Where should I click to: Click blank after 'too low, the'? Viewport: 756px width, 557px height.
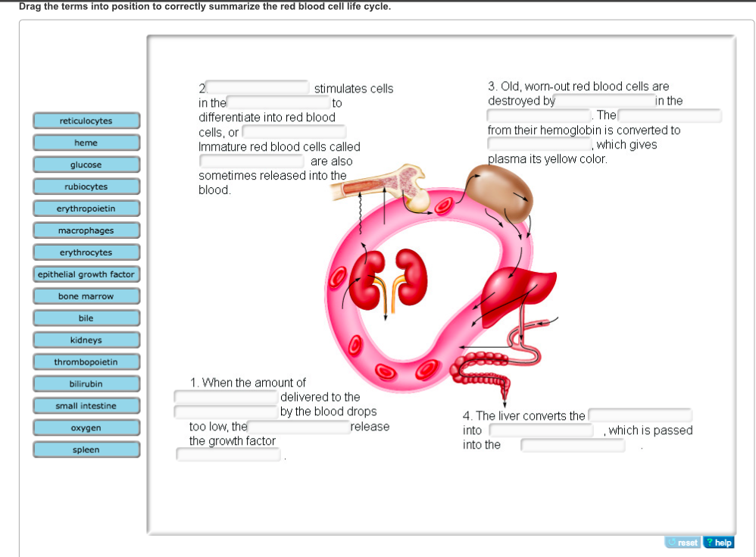coord(298,427)
